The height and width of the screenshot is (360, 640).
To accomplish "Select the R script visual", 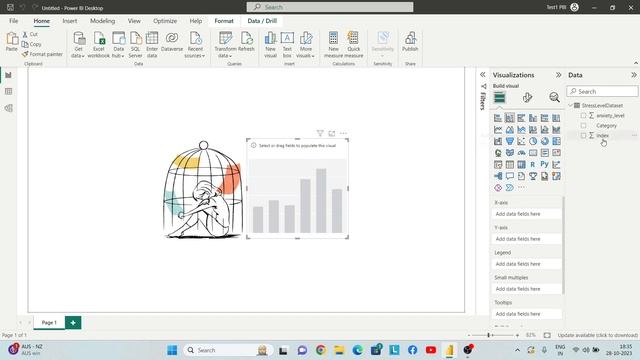I will tap(533, 164).
